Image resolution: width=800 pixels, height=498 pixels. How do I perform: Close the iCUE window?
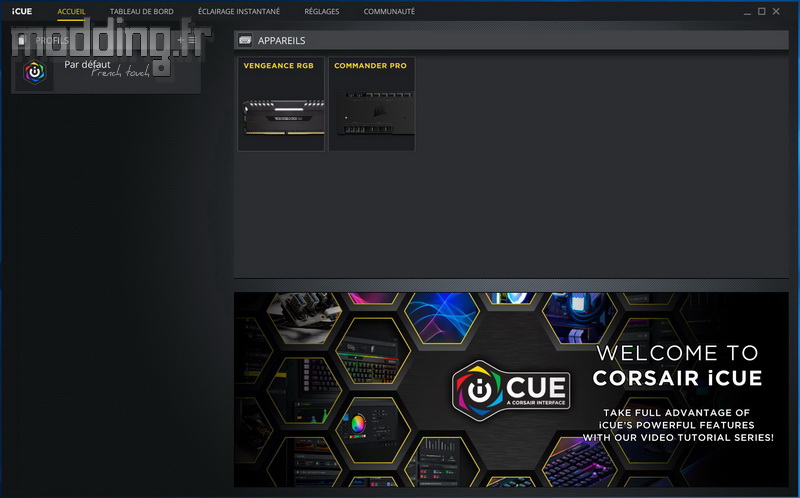[776, 11]
